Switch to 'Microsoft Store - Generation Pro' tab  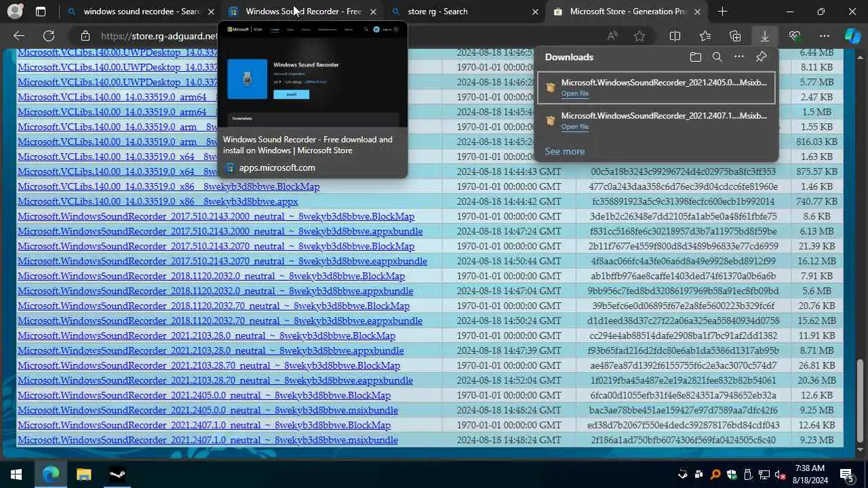coord(627,12)
